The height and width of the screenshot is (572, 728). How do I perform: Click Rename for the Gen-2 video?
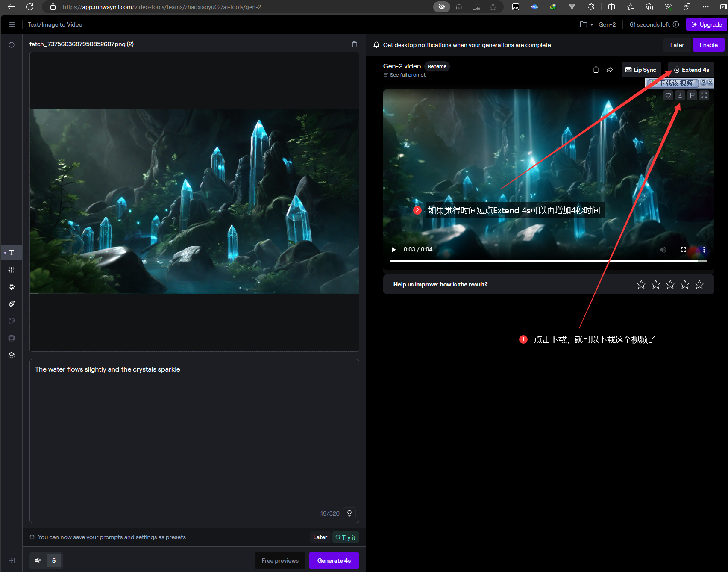pos(437,66)
